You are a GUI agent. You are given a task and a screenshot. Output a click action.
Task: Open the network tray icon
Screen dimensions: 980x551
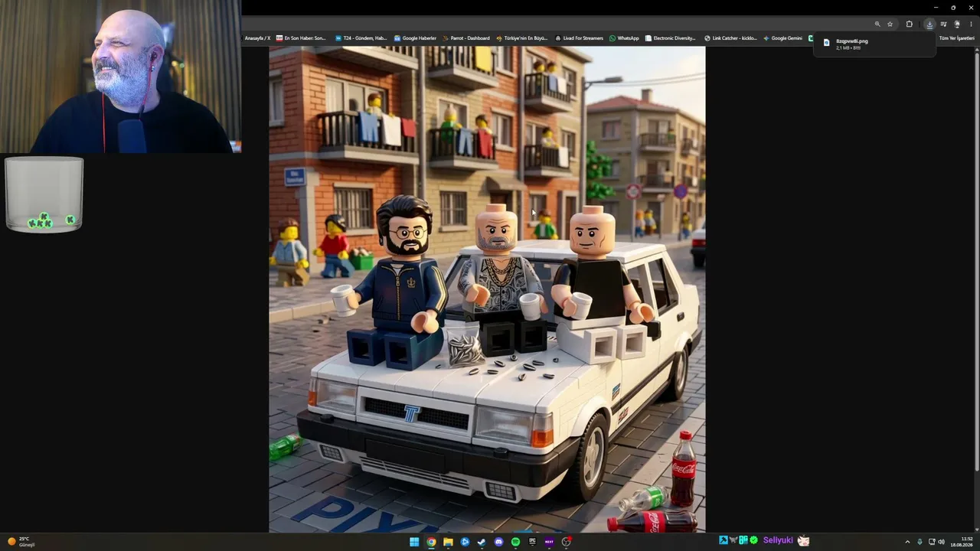tap(932, 542)
